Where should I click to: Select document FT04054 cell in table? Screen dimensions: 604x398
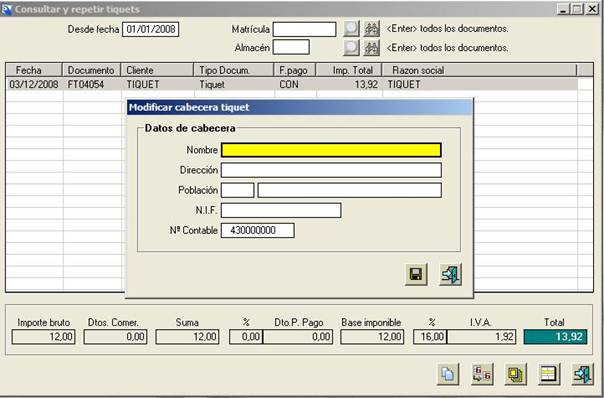click(x=86, y=84)
